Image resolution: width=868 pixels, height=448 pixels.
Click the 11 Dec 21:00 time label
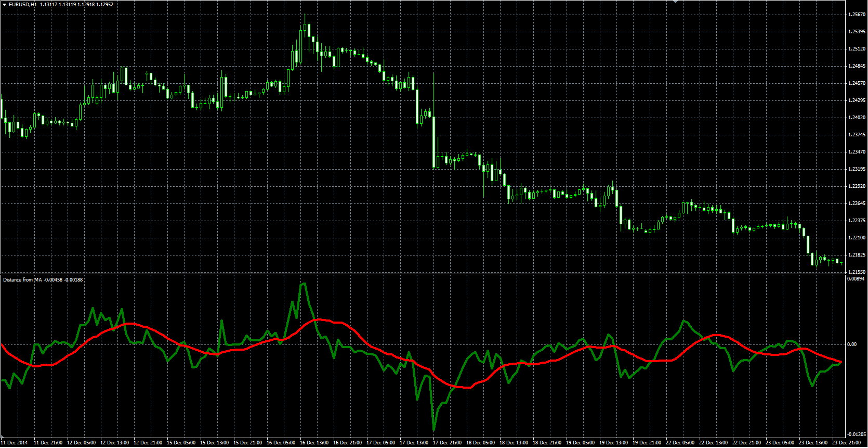coord(48,443)
